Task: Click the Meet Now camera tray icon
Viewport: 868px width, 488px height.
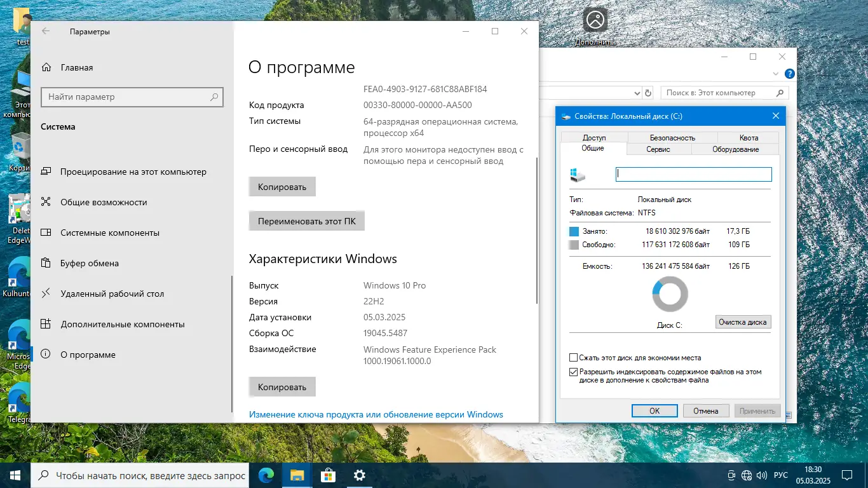Action: click(x=731, y=475)
